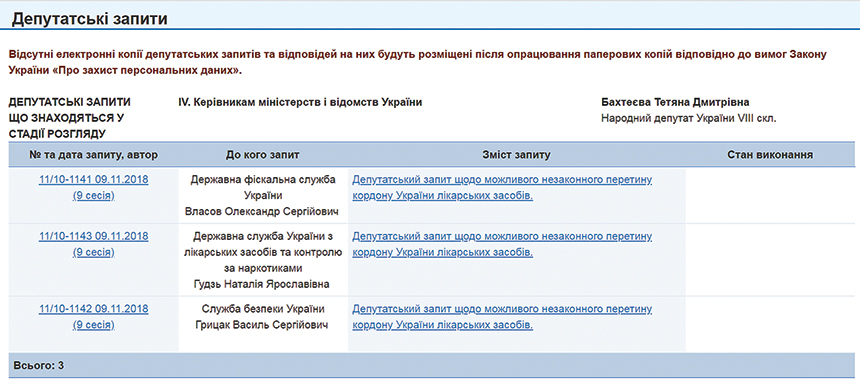
Task: Click recipient Грицак Василь Сергійович cell
Action: [x=262, y=325]
